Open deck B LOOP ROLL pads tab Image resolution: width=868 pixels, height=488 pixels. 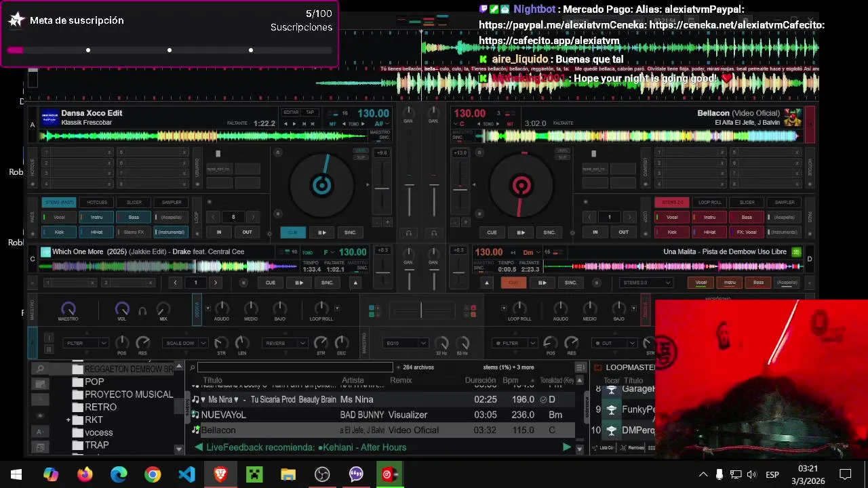click(x=710, y=202)
